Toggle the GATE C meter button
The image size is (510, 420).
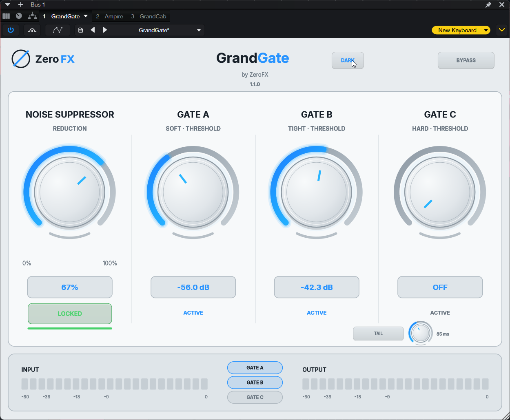(x=255, y=397)
